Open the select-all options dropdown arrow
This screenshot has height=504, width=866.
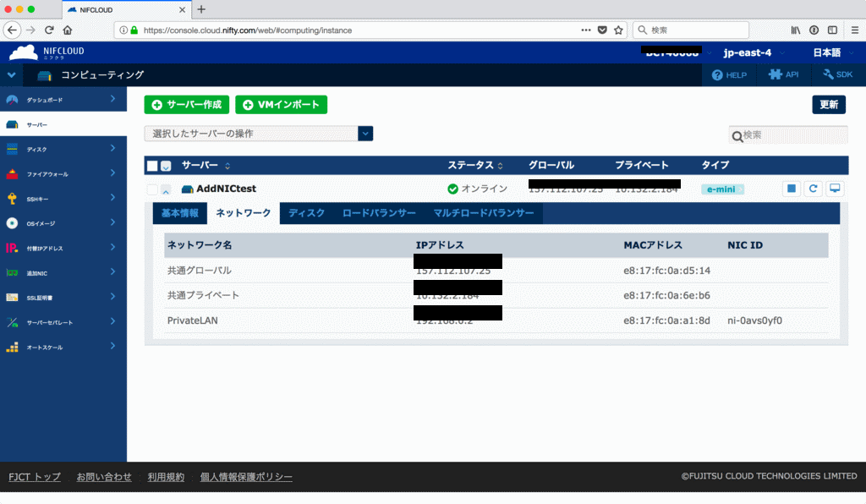166,166
